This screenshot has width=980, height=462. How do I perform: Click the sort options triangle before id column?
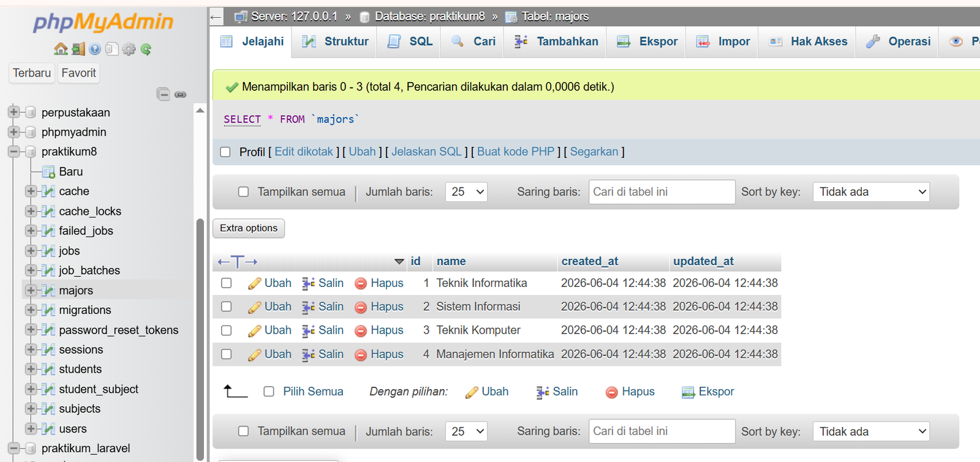(399, 262)
